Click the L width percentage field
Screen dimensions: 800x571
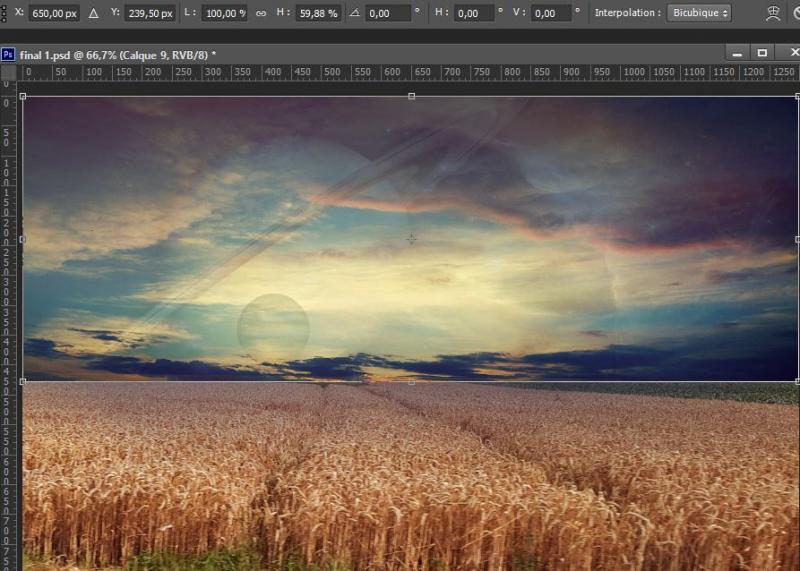click(226, 14)
